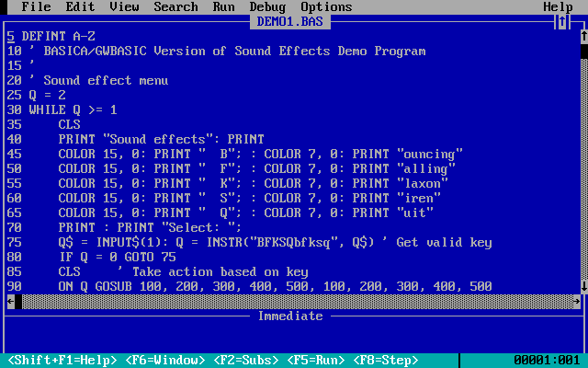Viewport: 588px width, 368px height.
Task: Click the vertical scrollbar down arrow
Action: click(x=584, y=286)
